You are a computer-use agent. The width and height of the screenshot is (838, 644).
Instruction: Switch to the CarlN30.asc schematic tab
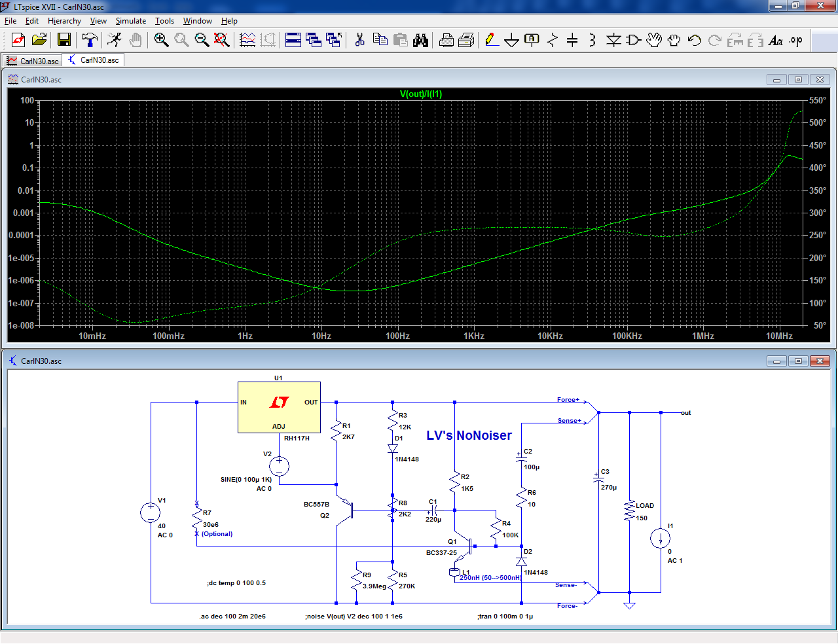94,60
